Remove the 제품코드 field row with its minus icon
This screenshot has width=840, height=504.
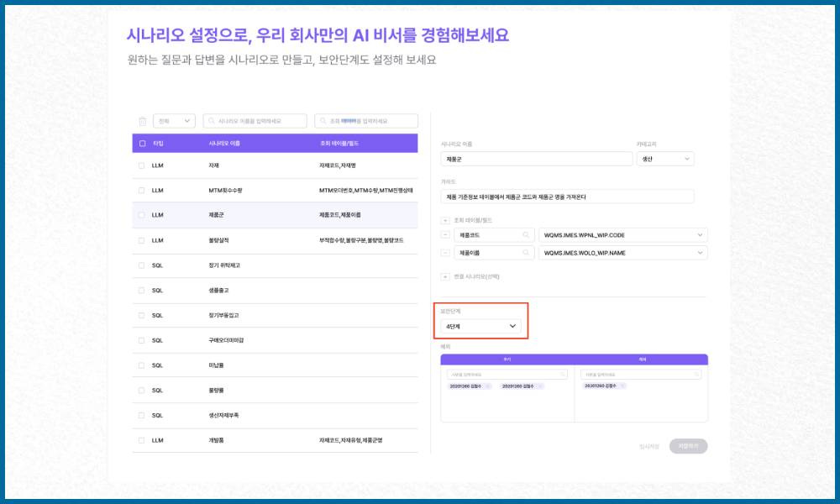pos(445,235)
